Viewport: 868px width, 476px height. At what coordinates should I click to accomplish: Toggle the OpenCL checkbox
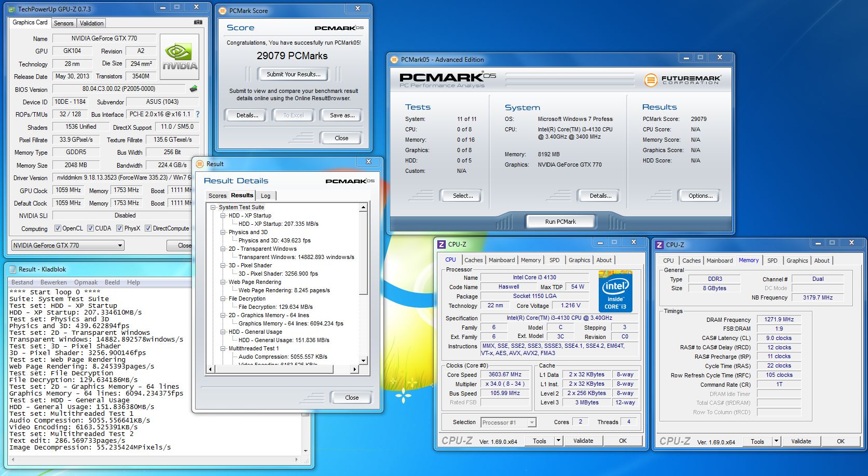58,228
